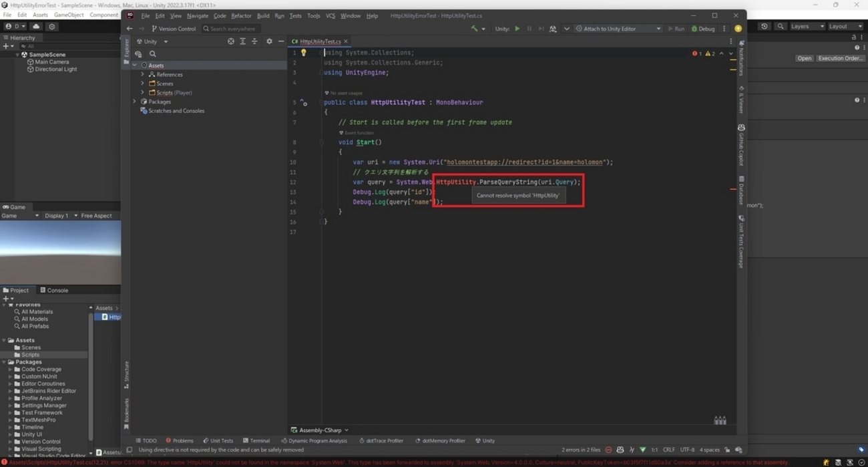
Task: Click the Debug button in Rider
Action: [x=703, y=29]
